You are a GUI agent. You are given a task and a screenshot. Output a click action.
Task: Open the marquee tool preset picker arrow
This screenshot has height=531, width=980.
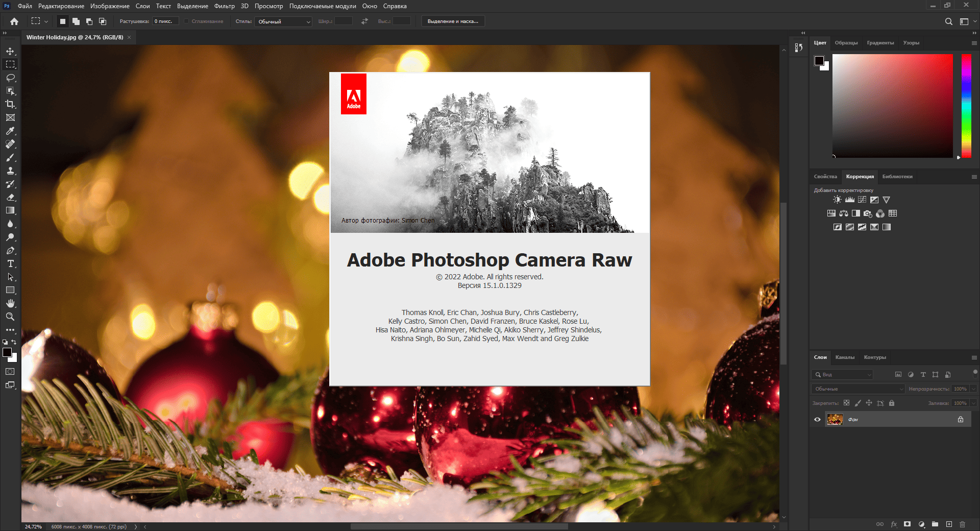(x=46, y=21)
